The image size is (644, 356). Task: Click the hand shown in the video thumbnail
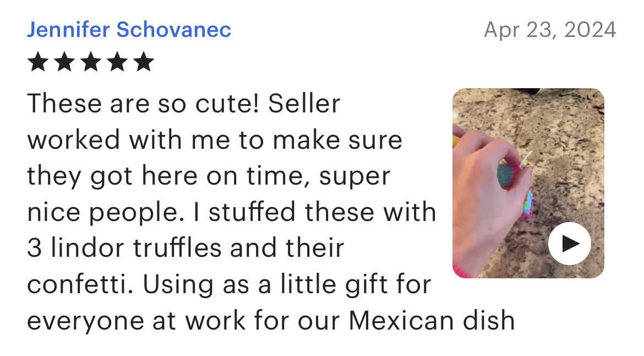(484, 187)
